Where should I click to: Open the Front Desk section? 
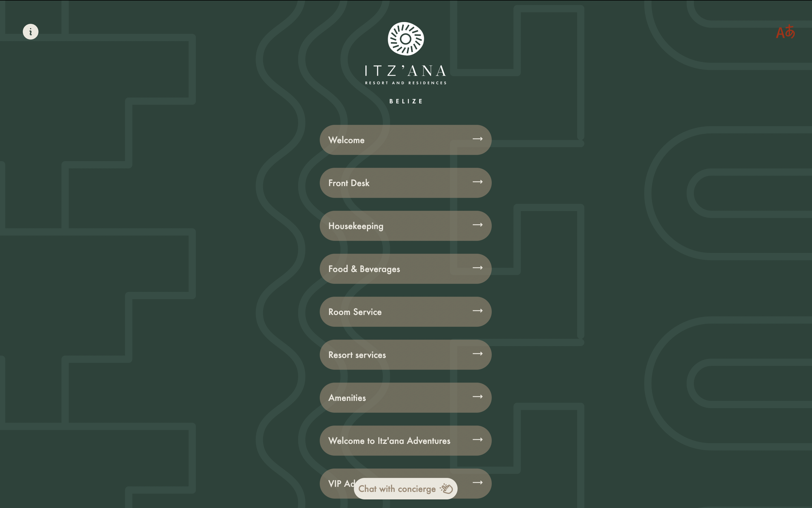coord(406,183)
